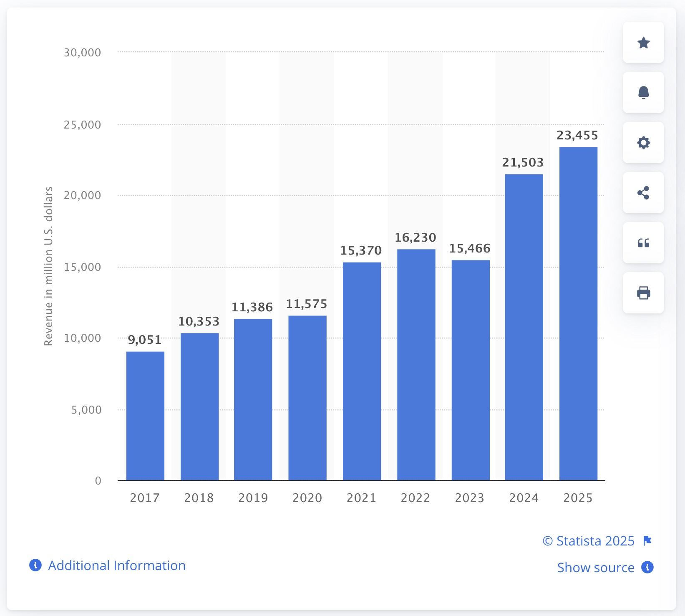This screenshot has width=685, height=616.
Task: Click the flag icon beside Statista 2025
Action: click(647, 541)
